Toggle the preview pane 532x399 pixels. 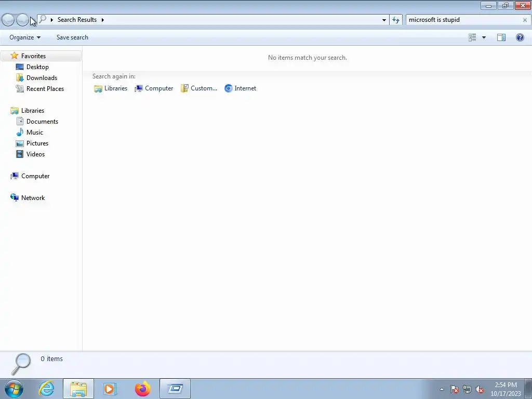pos(501,37)
